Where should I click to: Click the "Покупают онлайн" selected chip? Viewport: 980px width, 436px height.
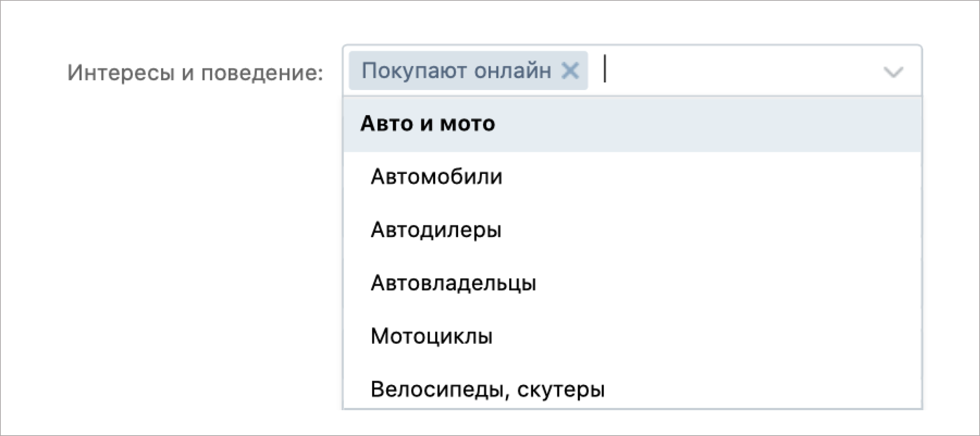[456, 71]
